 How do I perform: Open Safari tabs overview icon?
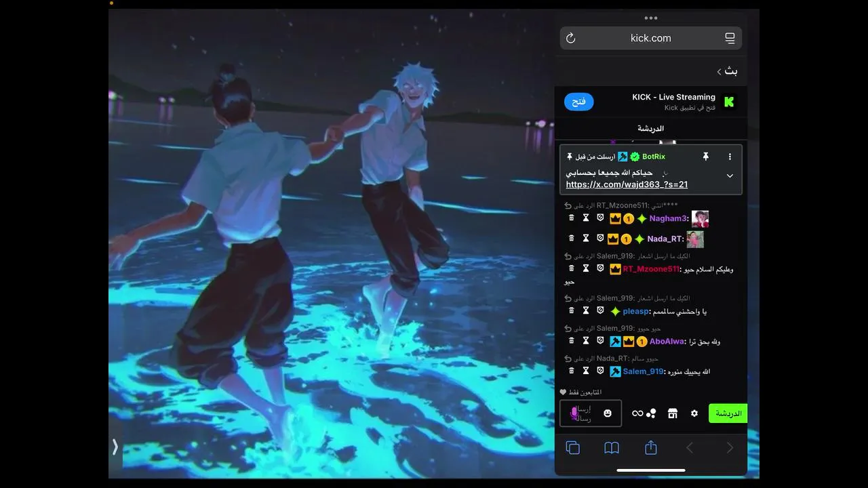[572, 447]
